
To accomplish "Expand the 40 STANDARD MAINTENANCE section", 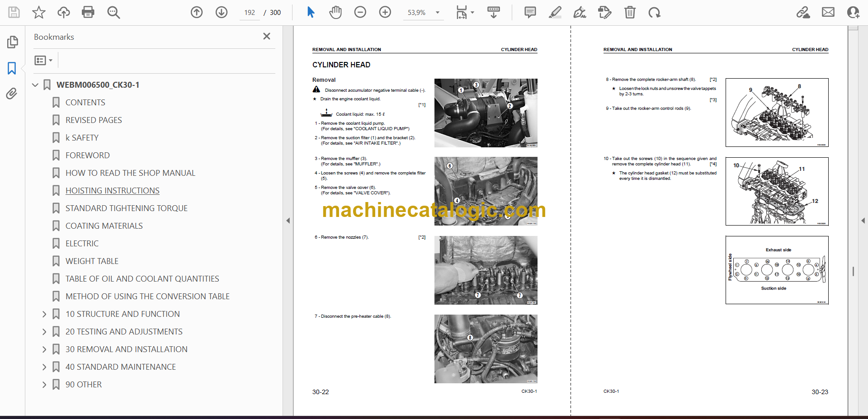I will (x=44, y=367).
